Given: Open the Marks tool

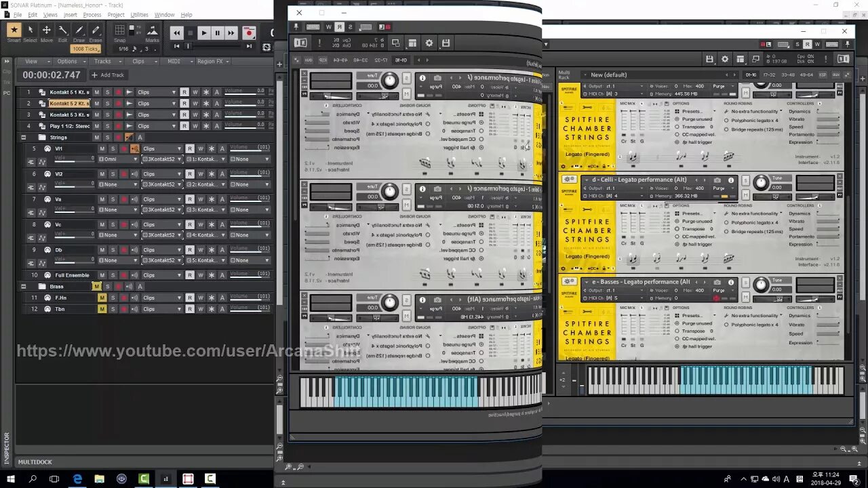Looking at the screenshot, I should click(153, 30).
